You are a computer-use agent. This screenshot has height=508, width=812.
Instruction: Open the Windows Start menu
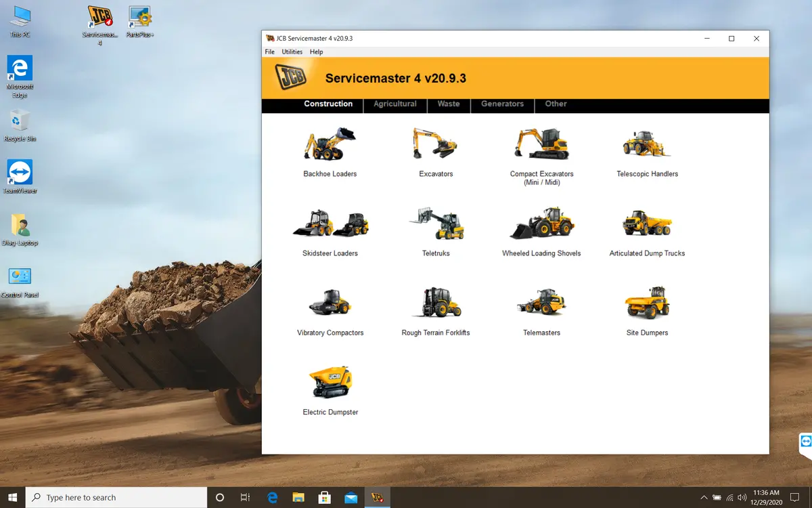pyautogui.click(x=13, y=497)
